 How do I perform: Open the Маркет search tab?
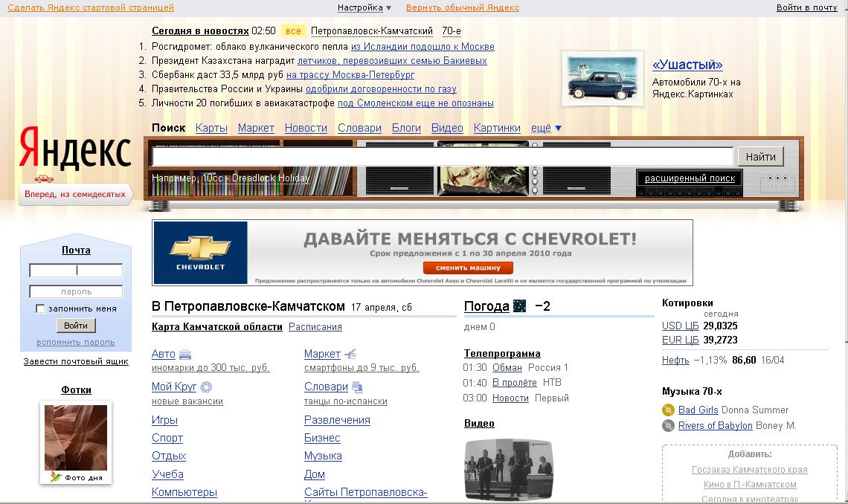[x=256, y=128]
